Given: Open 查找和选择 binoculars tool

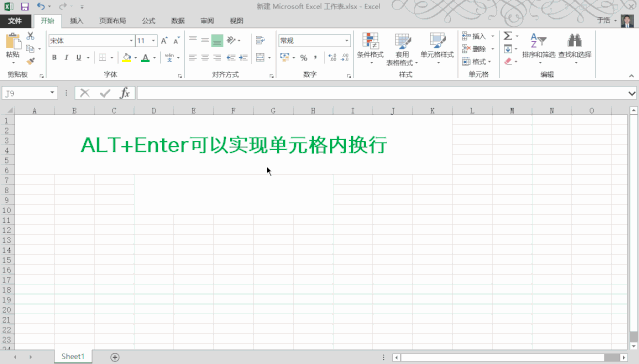Looking at the screenshot, I should click(x=575, y=46).
